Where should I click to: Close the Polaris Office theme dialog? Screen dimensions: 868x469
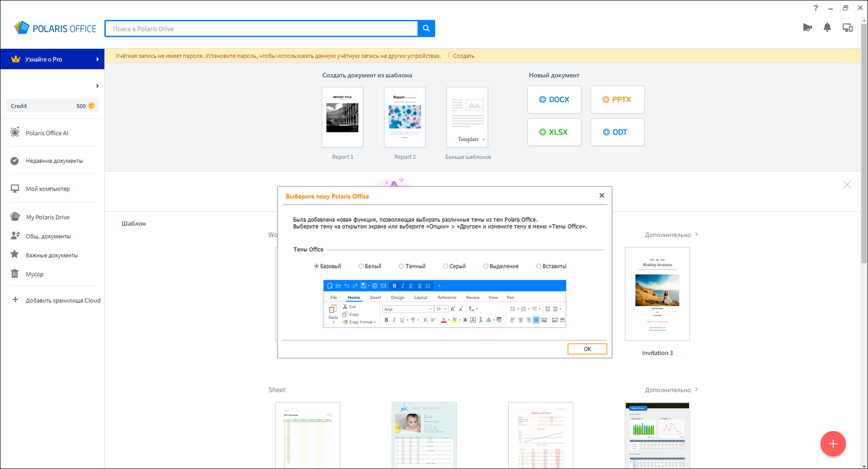602,195
